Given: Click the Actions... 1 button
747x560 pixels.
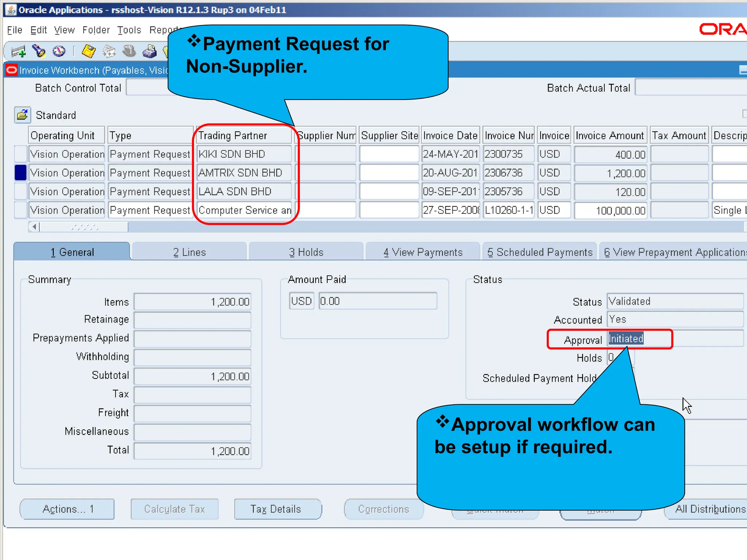Looking at the screenshot, I should [x=67, y=509].
